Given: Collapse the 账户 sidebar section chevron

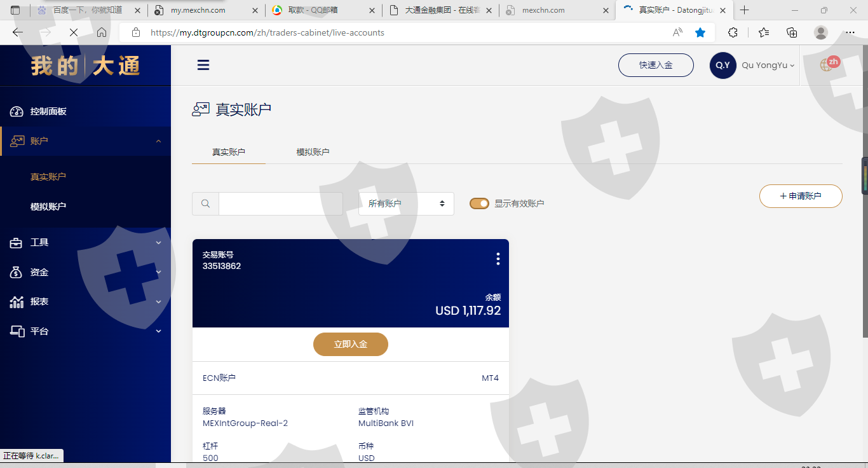Looking at the screenshot, I should coord(159,141).
